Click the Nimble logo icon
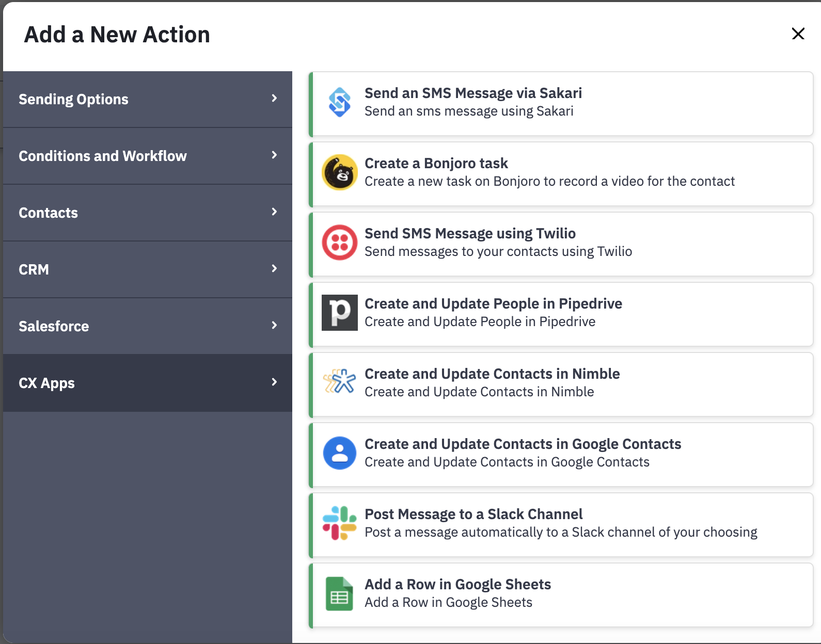 click(340, 382)
